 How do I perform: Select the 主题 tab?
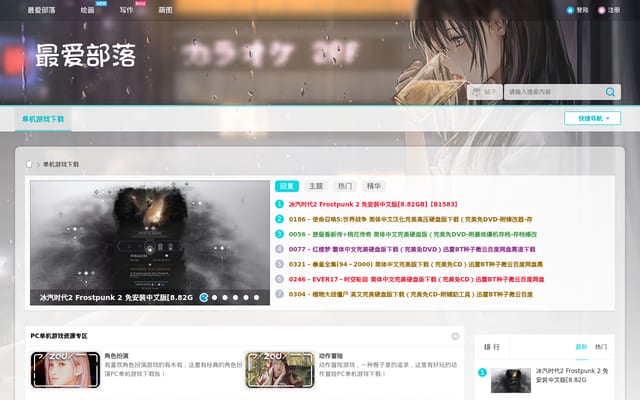tap(316, 186)
